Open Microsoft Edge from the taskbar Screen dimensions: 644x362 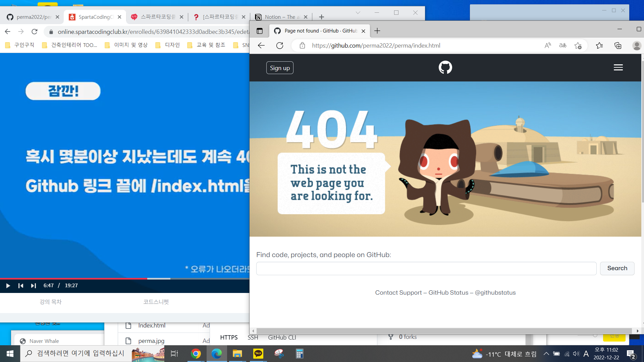(x=217, y=354)
